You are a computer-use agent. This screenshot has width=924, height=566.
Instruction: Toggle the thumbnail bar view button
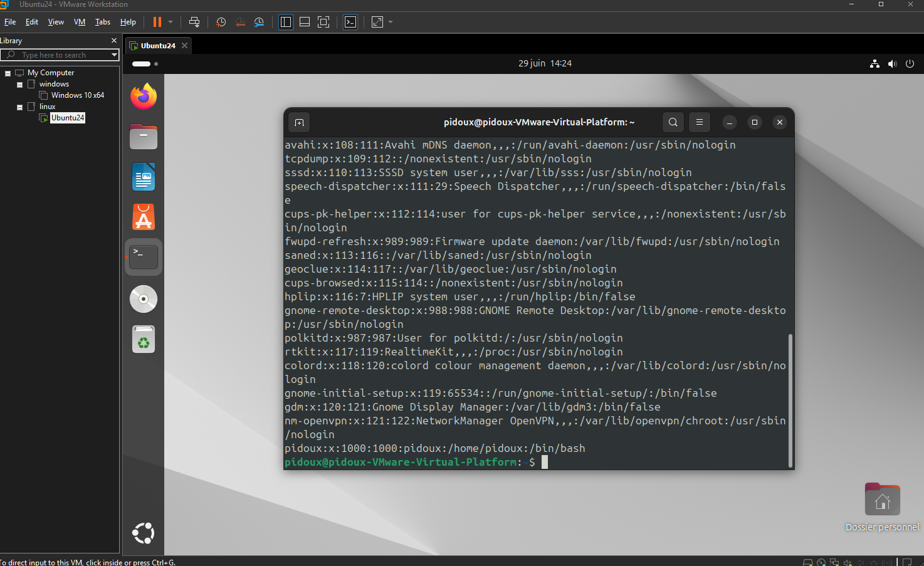(305, 22)
